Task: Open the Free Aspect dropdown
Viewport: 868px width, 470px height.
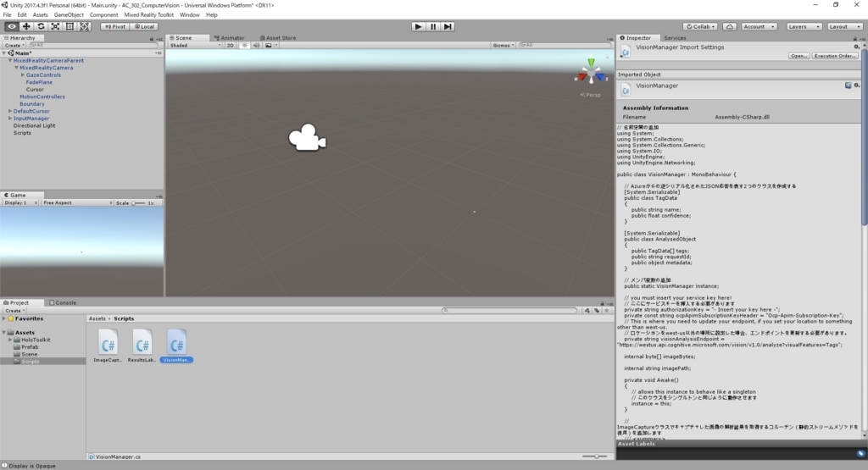Action: pyautogui.click(x=77, y=203)
